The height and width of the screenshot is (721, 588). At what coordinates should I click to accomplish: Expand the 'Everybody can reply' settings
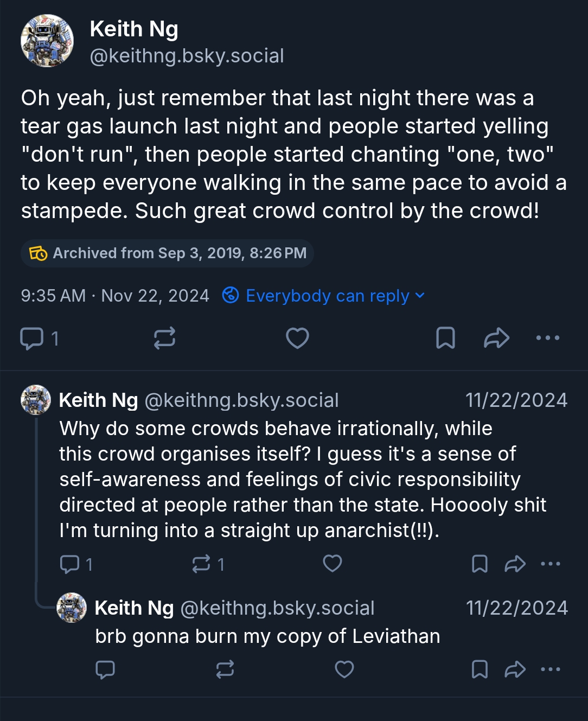pyautogui.click(x=324, y=296)
